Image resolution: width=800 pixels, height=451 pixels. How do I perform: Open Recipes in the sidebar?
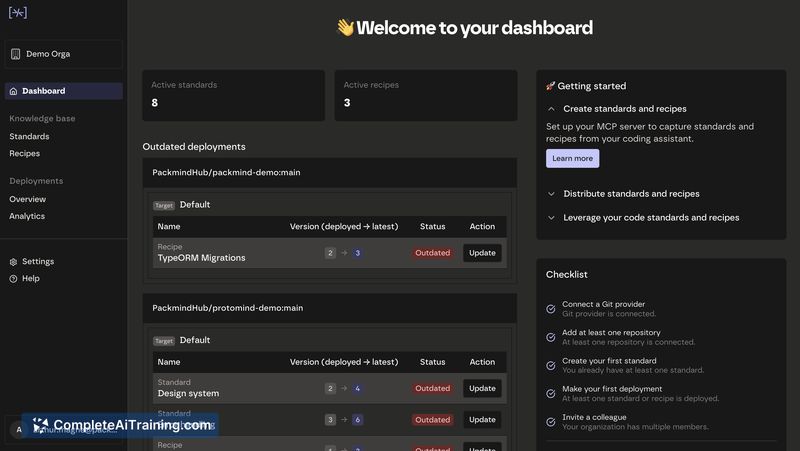point(24,153)
